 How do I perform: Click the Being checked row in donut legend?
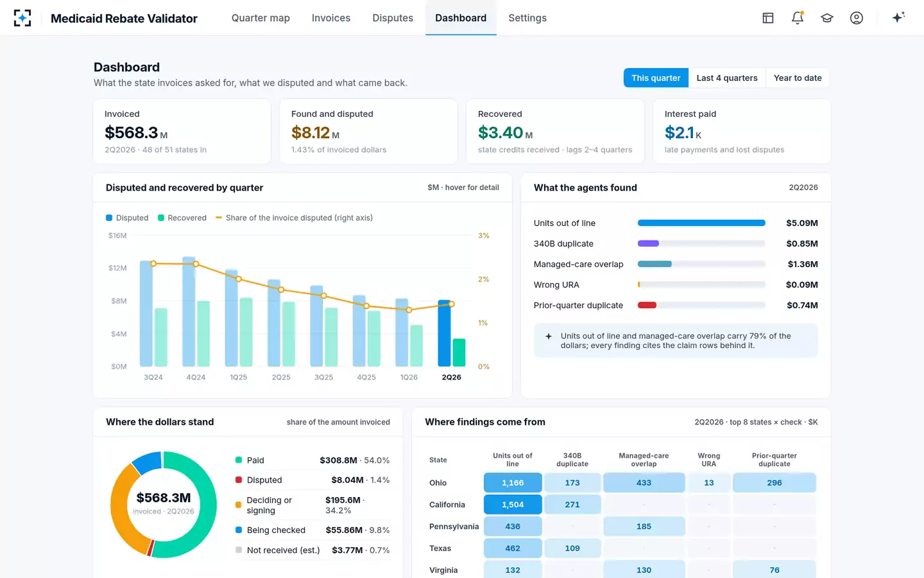(x=312, y=530)
